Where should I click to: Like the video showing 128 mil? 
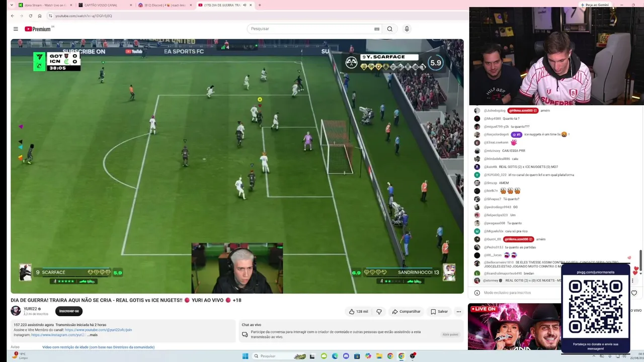[359, 312]
